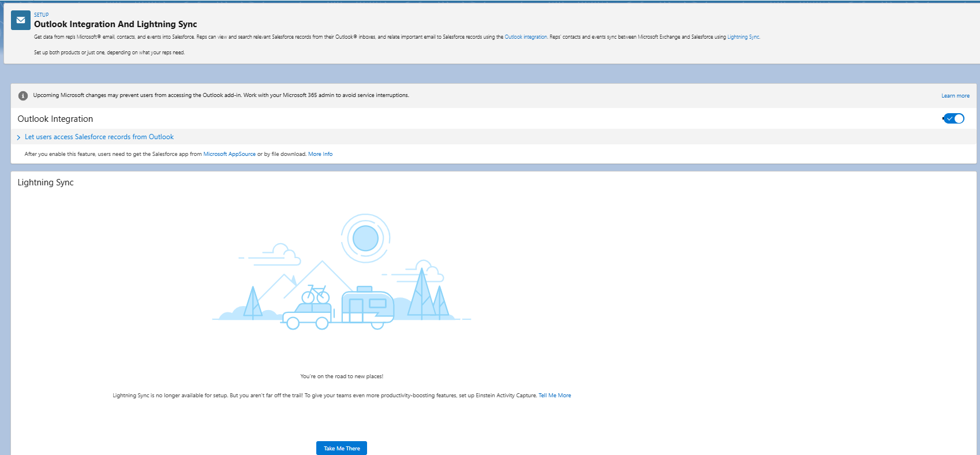The height and width of the screenshot is (455, 980).
Task: Open the Microsoft AppSource link
Action: 229,154
